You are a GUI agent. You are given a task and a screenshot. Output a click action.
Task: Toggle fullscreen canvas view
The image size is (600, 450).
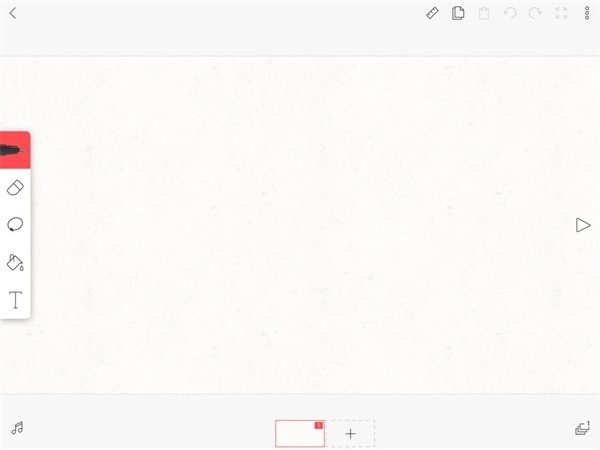click(561, 14)
